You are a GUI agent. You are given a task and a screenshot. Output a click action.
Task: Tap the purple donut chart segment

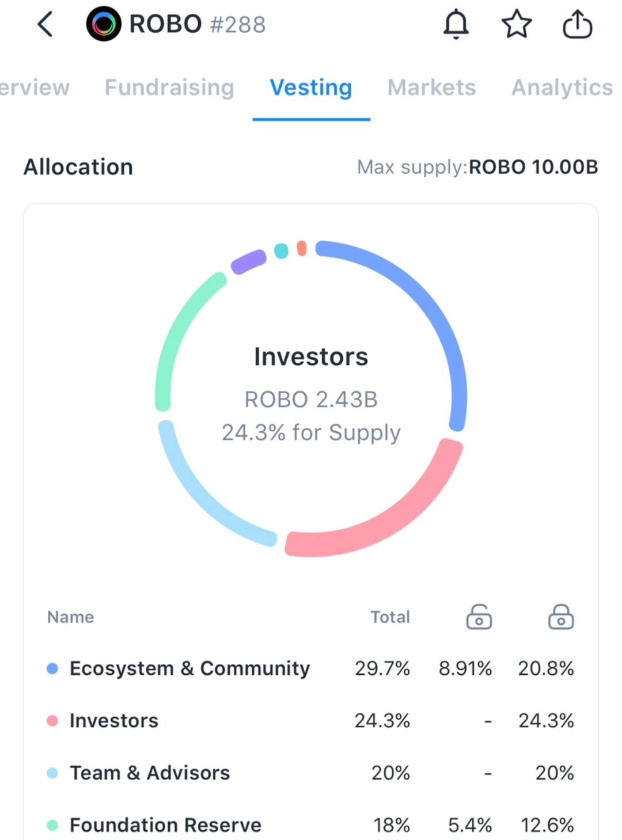click(248, 261)
